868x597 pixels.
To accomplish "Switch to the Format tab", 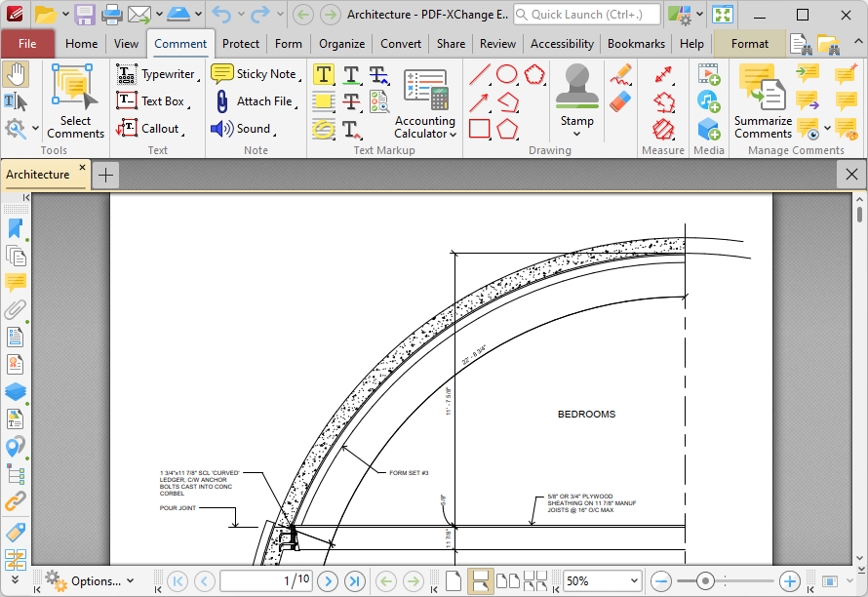I will 750,44.
